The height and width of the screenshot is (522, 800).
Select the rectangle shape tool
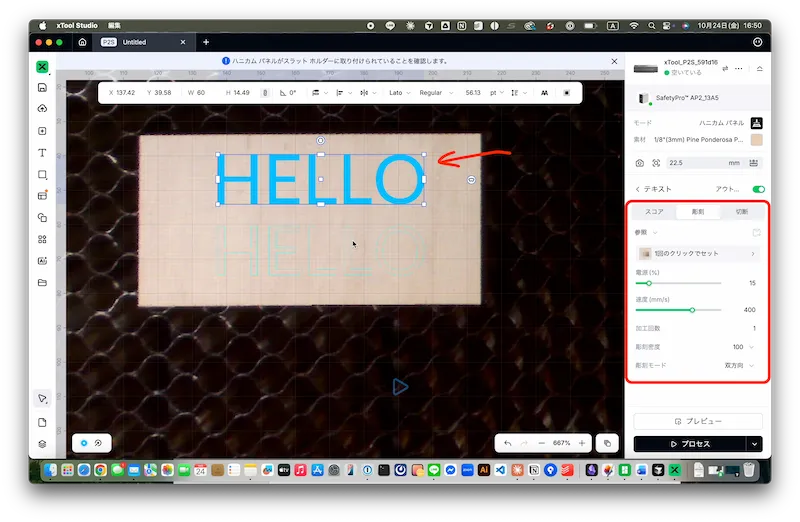click(42, 175)
